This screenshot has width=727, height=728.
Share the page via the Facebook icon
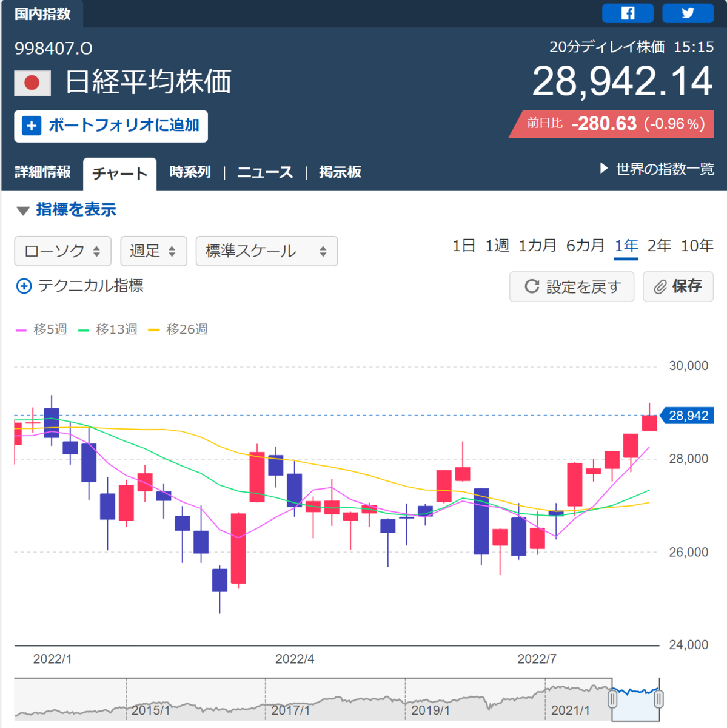pyautogui.click(x=628, y=13)
